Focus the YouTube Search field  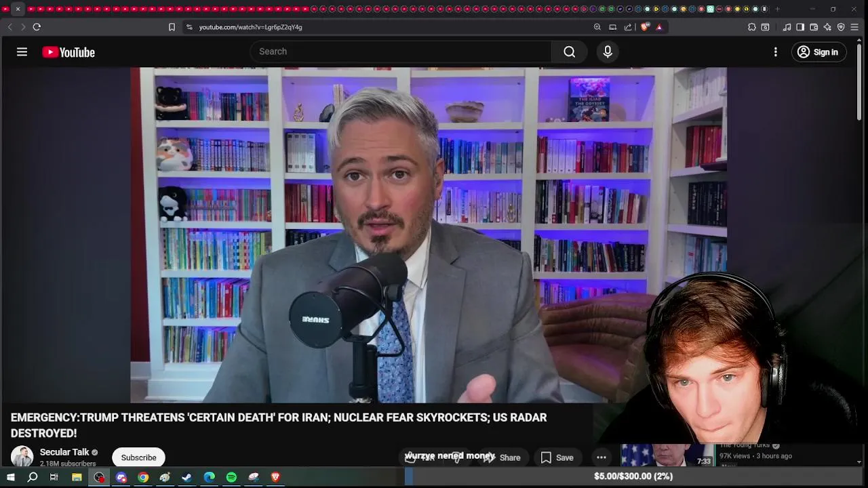[x=401, y=52]
